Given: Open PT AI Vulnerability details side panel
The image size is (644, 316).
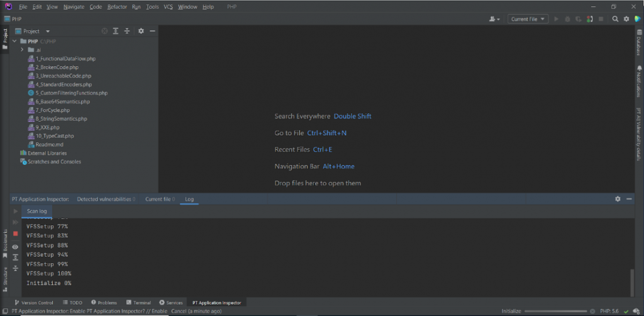Looking at the screenshot, I should [639, 134].
